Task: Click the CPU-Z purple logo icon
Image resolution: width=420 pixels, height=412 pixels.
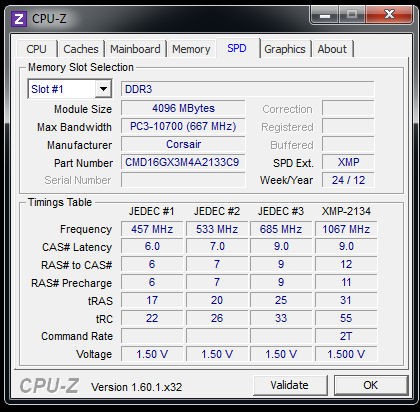Action: click(19, 19)
